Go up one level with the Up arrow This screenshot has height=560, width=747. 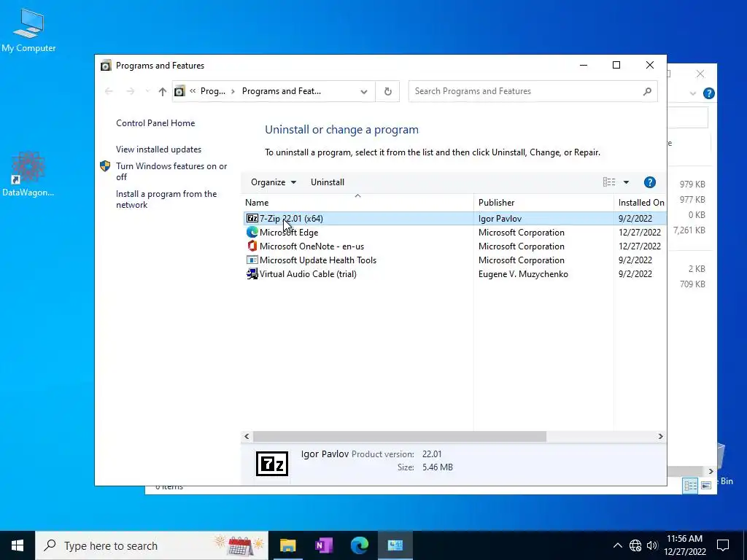pos(163,91)
